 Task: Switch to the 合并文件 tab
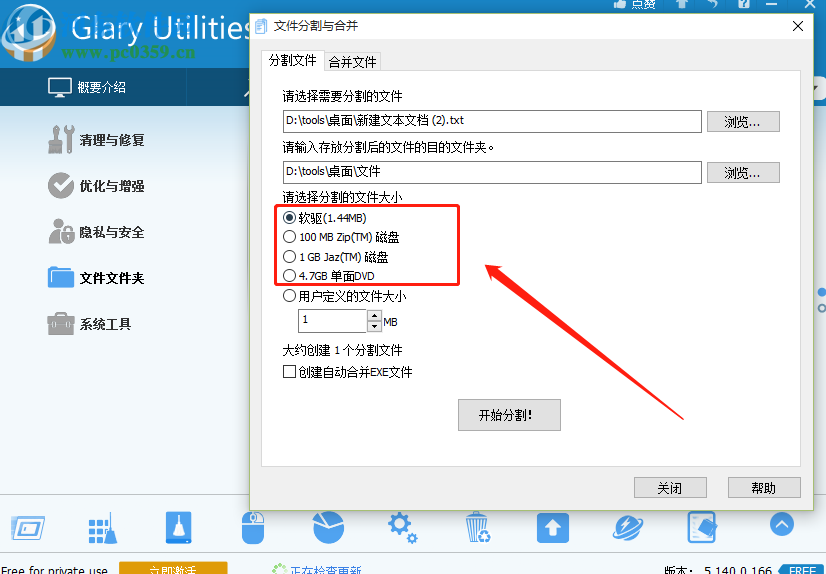coord(352,62)
